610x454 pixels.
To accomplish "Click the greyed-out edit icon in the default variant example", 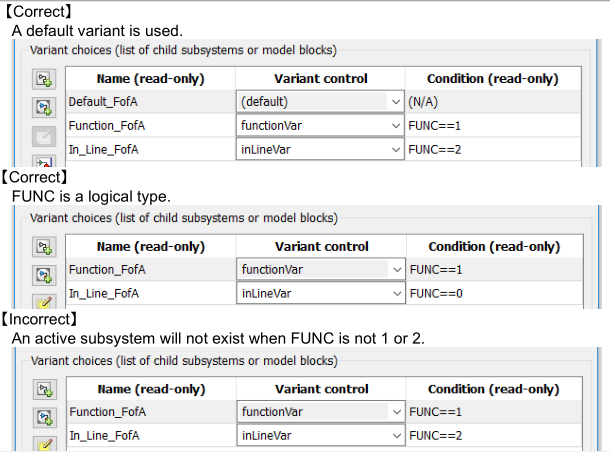I will coord(46,136).
